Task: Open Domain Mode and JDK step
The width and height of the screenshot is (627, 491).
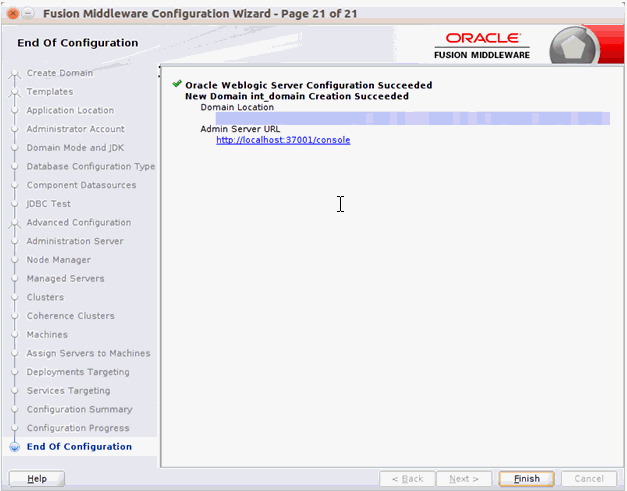Action: [75, 148]
